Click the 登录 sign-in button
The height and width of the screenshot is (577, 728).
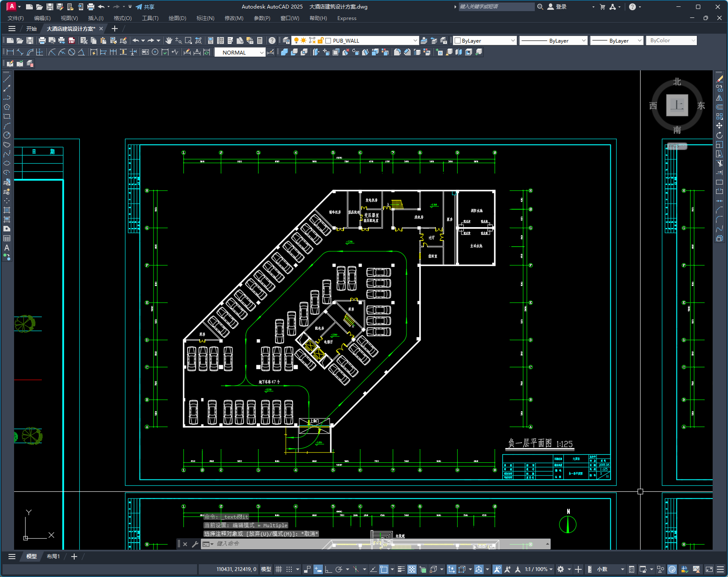557,7
